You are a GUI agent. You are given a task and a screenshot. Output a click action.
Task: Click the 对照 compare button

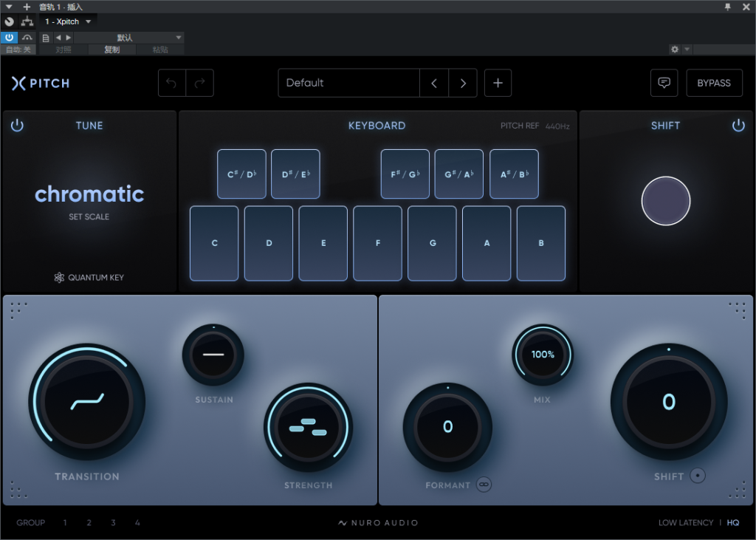click(63, 49)
